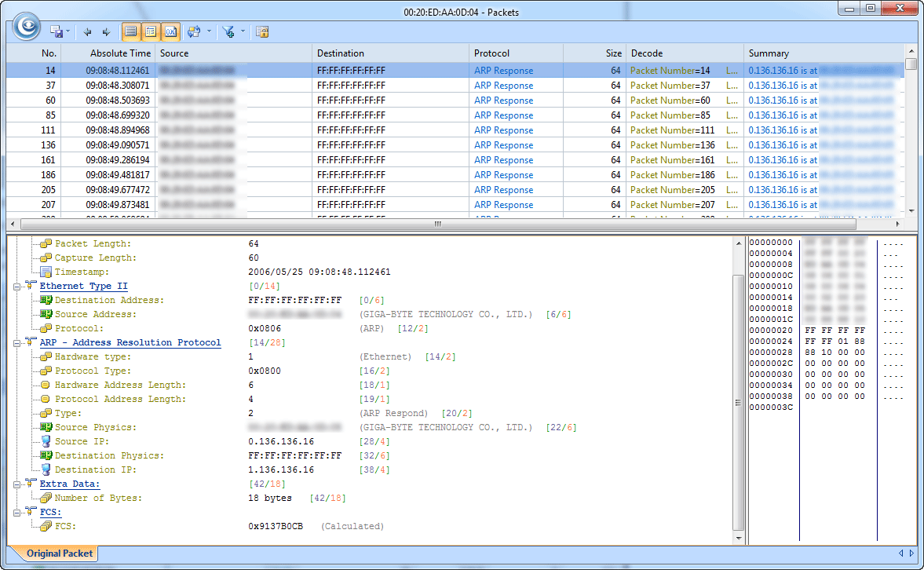Toggle the hex view (0X) button
924x570 pixels.
click(x=170, y=32)
